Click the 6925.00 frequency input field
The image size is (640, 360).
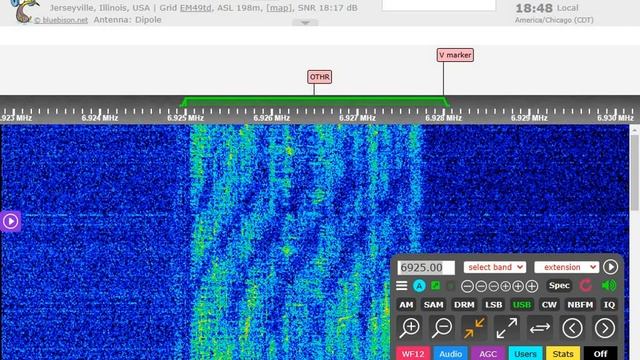[x=426, y=268]
